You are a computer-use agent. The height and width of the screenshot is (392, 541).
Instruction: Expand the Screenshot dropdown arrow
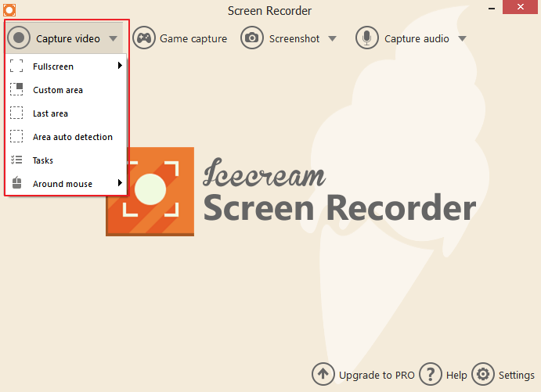(x=332, y=38)
